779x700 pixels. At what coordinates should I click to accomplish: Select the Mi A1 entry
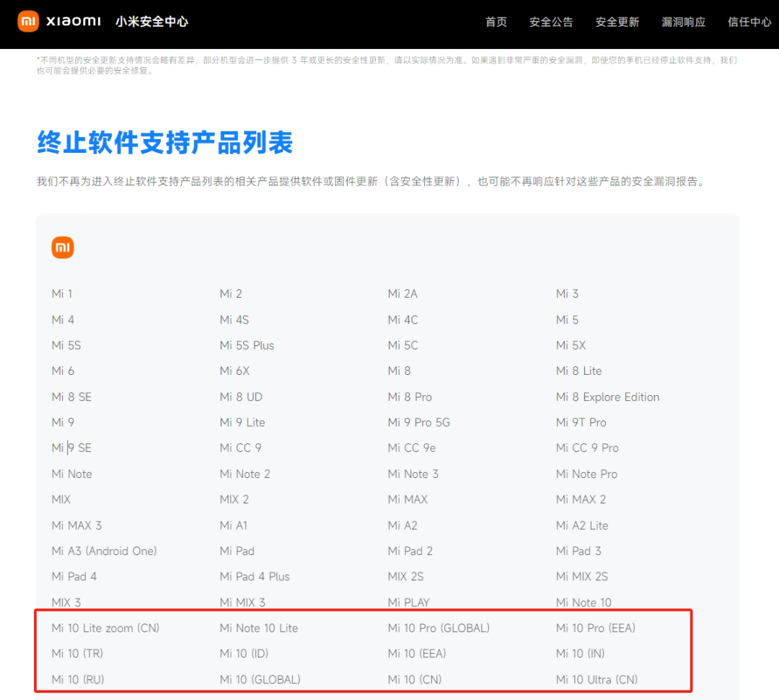point(234,526)
